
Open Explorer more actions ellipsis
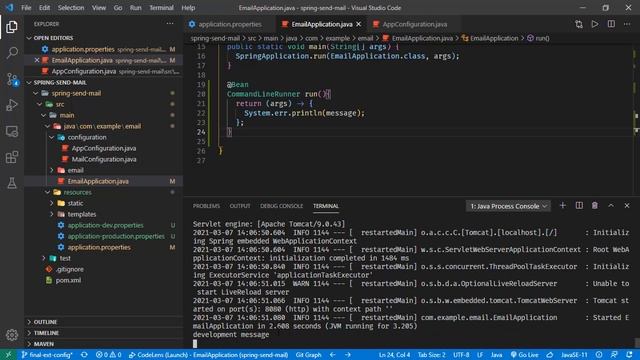[x=170, y=24]
